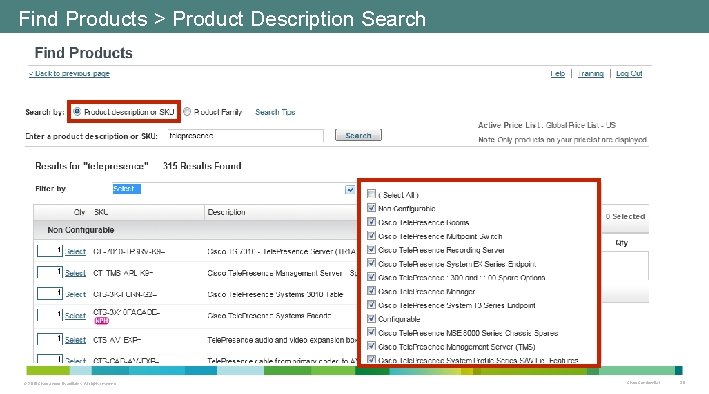This screenshot has height=394, width=709.
Task: Uncheck the Cisco TelePresence Manager filter
Action: pos(371,291)
